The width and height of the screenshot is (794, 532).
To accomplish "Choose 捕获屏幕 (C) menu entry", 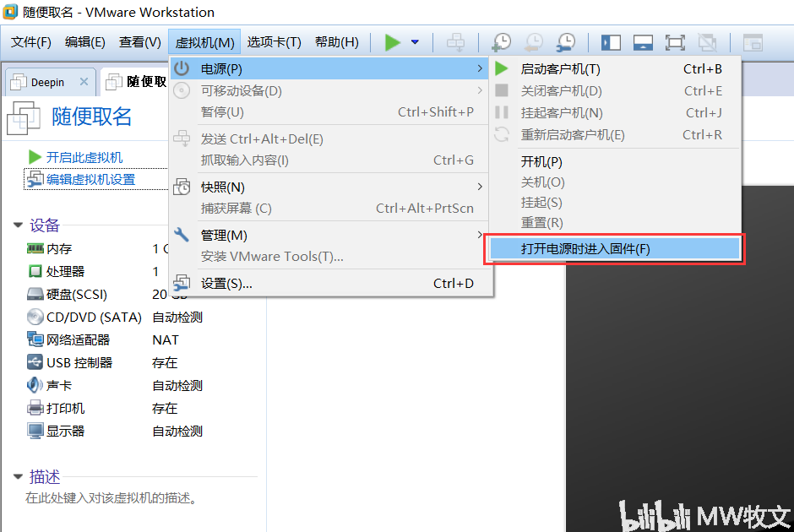I will pyautogui.click(x=329, y=208).
